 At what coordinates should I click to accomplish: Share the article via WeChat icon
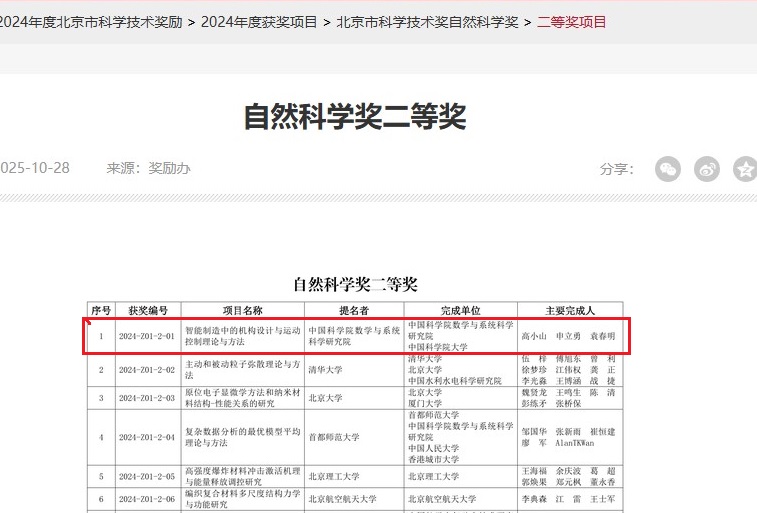667,169
